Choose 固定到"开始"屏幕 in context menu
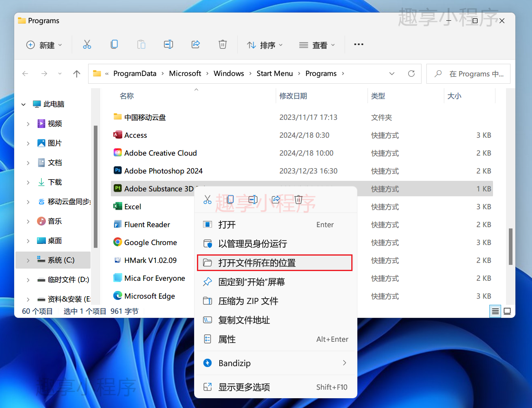The width and height of the screenshot is (532, 408). pyautogui.click(x=276, y=282)
